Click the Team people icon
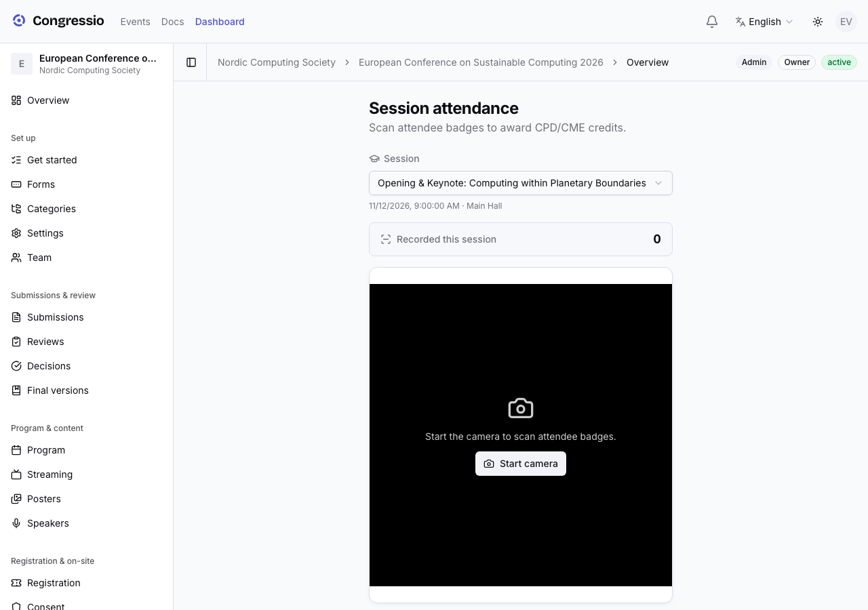868x610 pixels. tap(16, 258)
